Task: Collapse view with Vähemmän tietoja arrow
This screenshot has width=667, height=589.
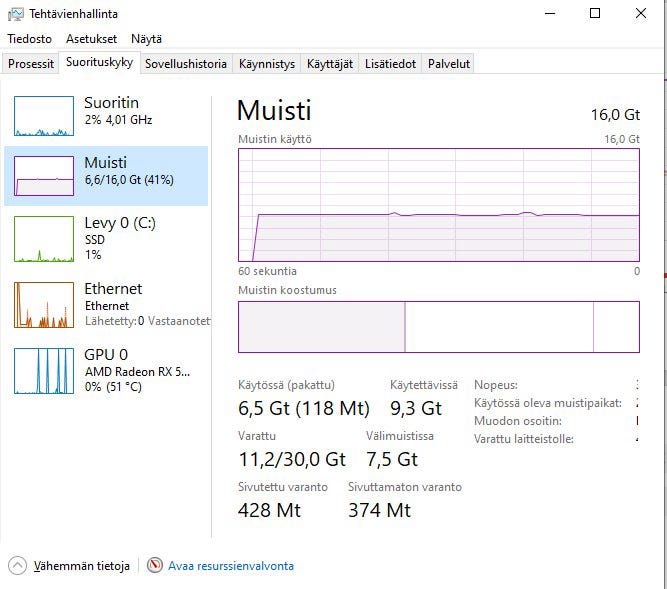Action: click(x=18, y=566)
